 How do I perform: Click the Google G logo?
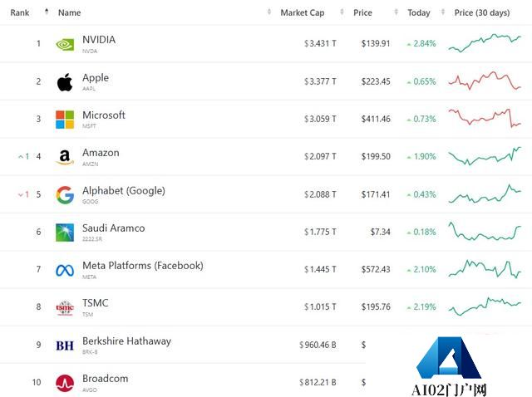pyautogui.click(x=65, y=195)
